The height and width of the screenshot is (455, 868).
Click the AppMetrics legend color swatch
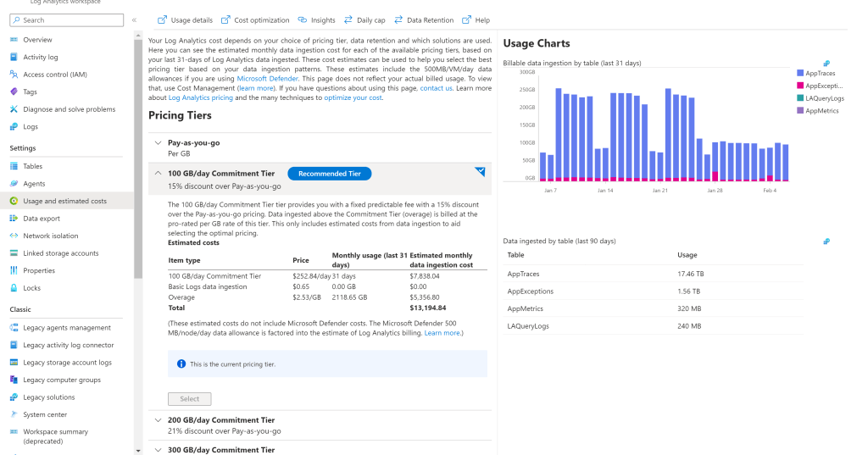pos(800,111)
